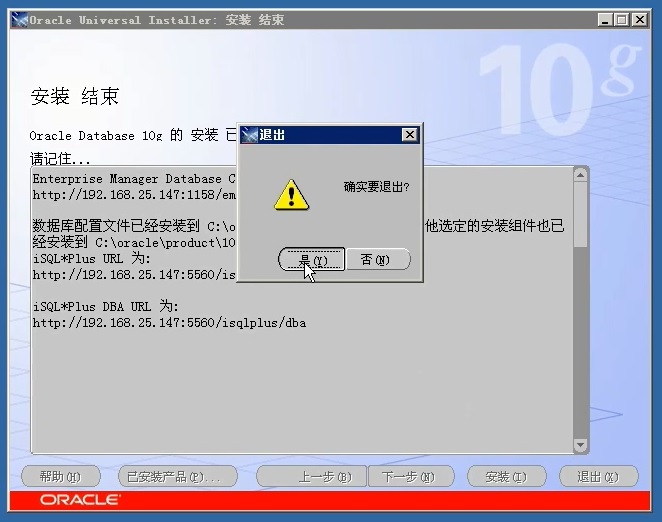Open 已安装产品(P)... installed products

tap(178, 477)
